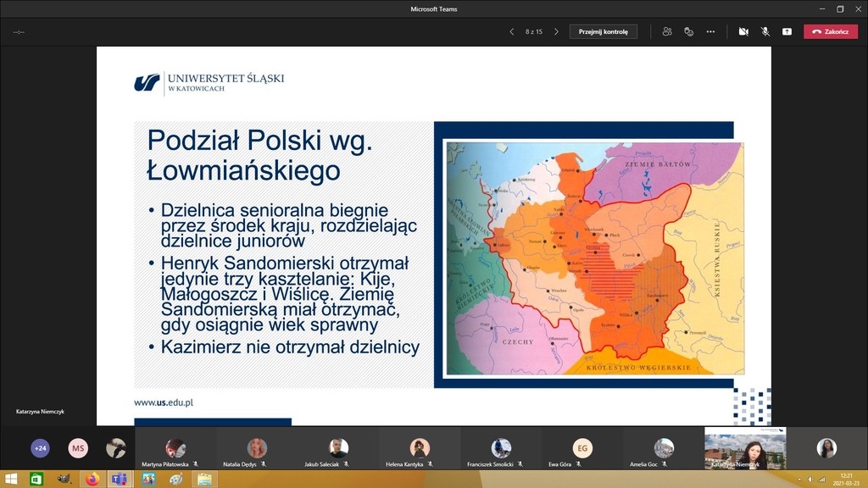Screen dimensions: 868x488
Task: Open the reactions and chat icon
Action: 688,31
